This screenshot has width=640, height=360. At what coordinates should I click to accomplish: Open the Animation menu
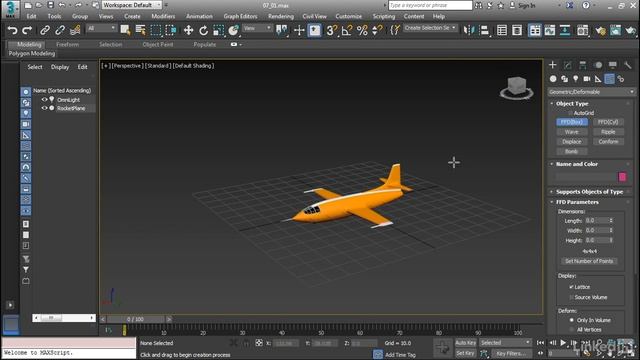tap(199, 16)
